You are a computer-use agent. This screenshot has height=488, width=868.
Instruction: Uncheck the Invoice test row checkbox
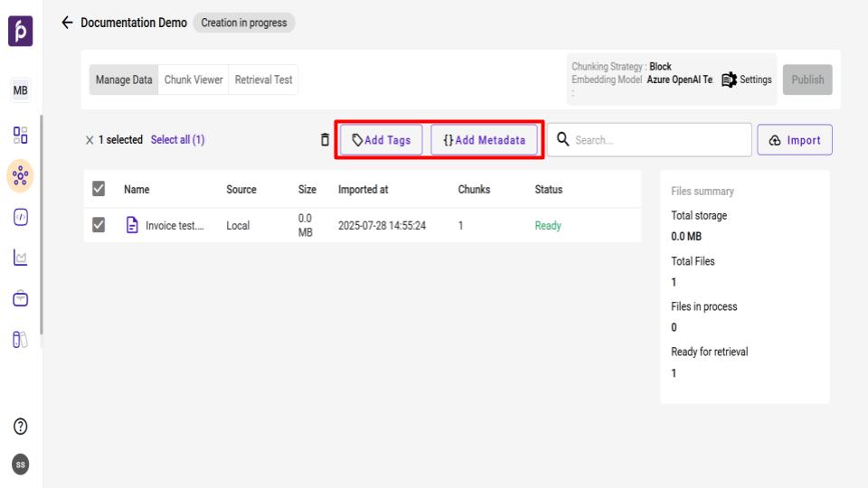tap(100, 226)
